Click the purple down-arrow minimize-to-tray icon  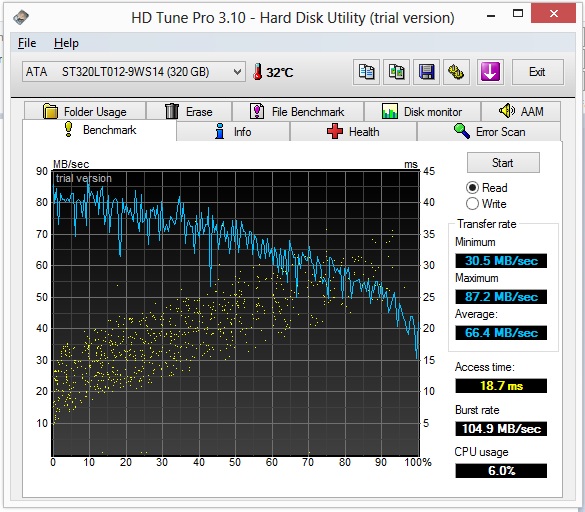click(x=490, y=72)
